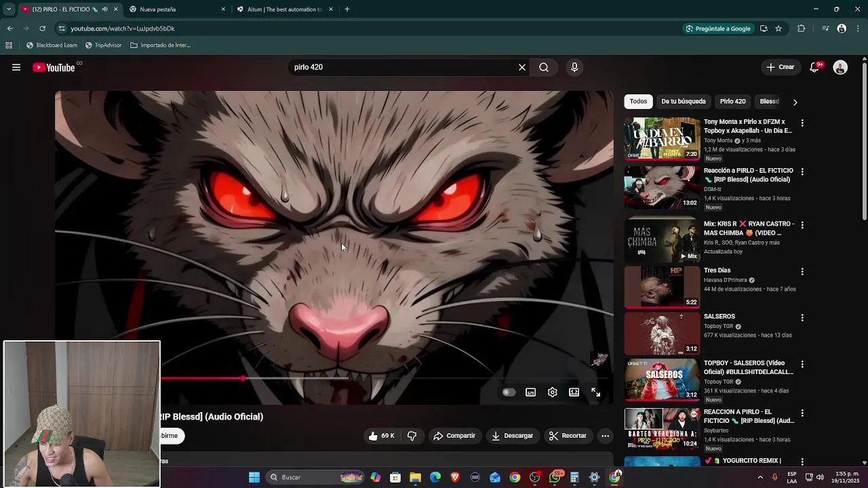Go to YouTube home via the logo

point(54,67)
